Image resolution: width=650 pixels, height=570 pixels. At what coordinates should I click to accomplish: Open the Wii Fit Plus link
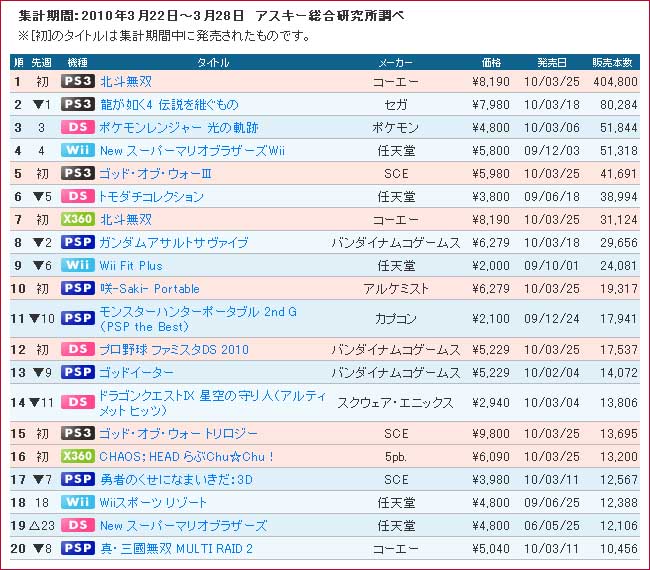tap(131, 265)
